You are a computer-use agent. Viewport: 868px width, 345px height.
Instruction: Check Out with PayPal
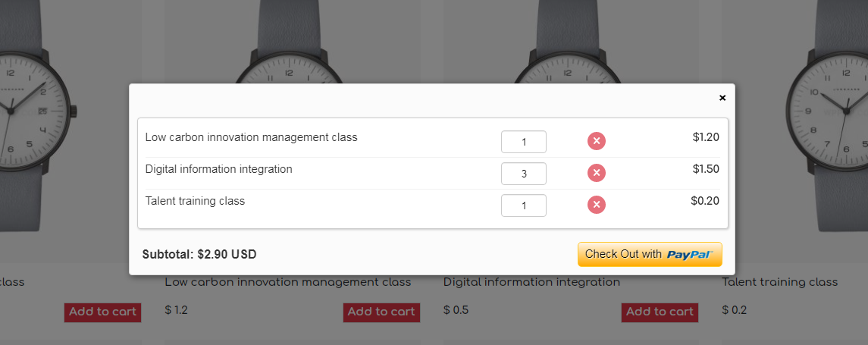click(650, 255)
